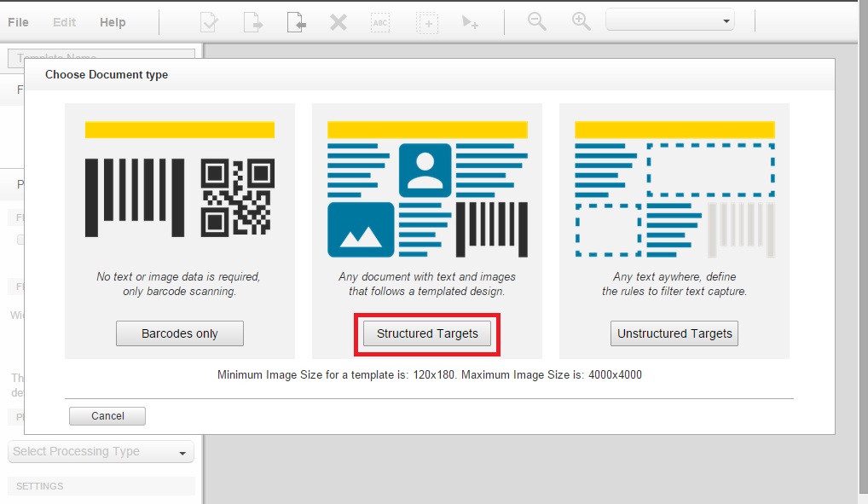Image resolution: width=868 pixels, height=504 pixels.
Task: Click the add region plus-box icon
Action: point(426,23)
